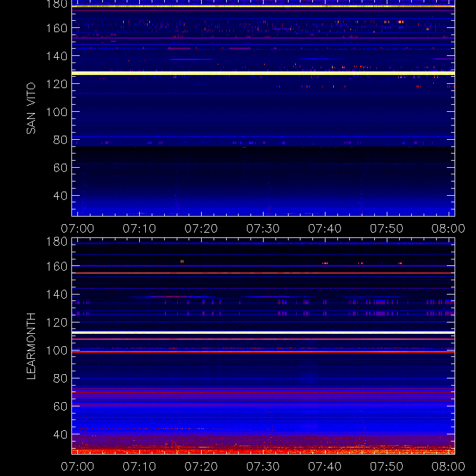Screen dimensions: 476x476
Task: Pick the 60 frequency label on San Vito axis
Action: click(x=60, y=168)
